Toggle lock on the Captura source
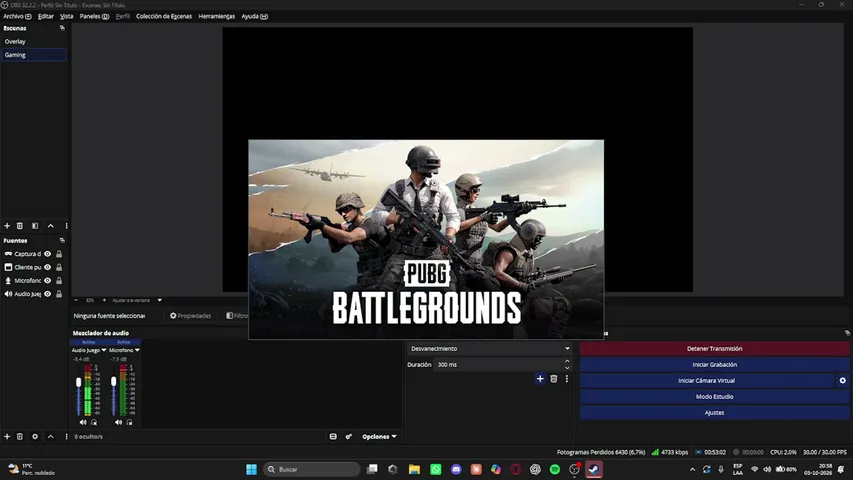Image resolution: width=853 pixels, height=480 pixels. click(x=59, y=254)
